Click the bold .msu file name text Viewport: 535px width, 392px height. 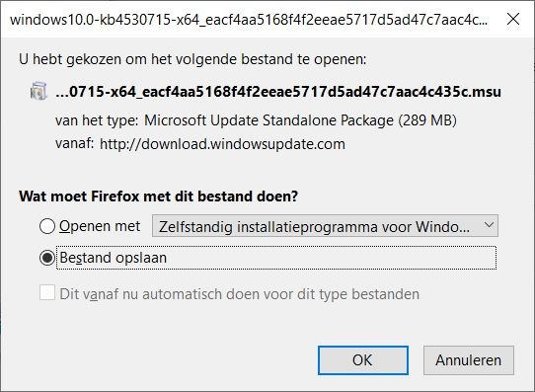pyautogui.click(x=278, y=92)
